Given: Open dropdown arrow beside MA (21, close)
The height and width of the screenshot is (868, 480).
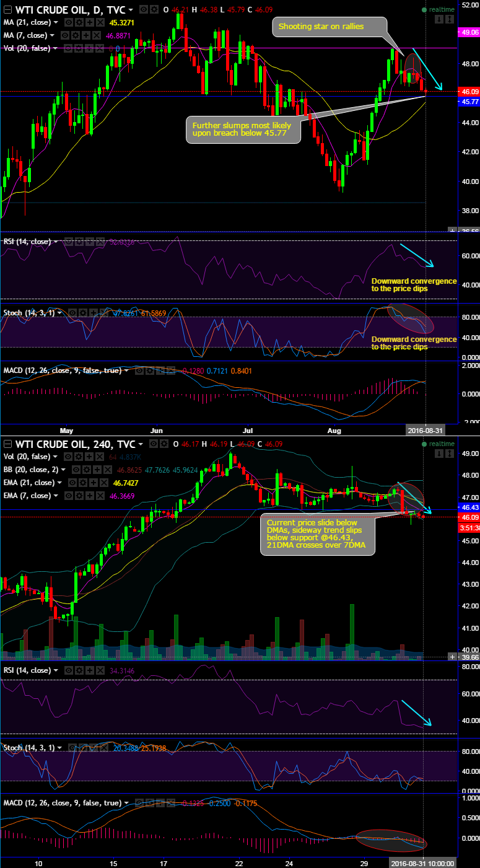Looking at the screenshot, I should click(x=56, y=22).
